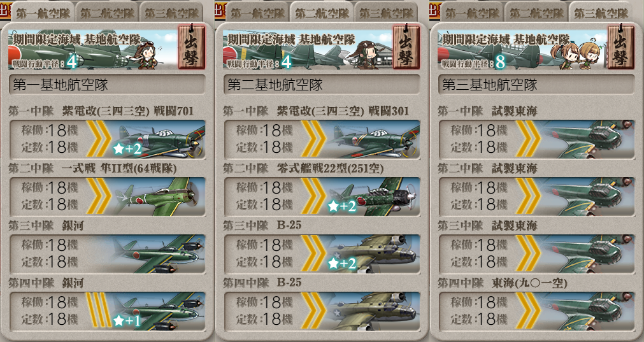Select the 東海(九〇一空) patrol plane icon
644x342 pixels.
click(x=588, y=311)
